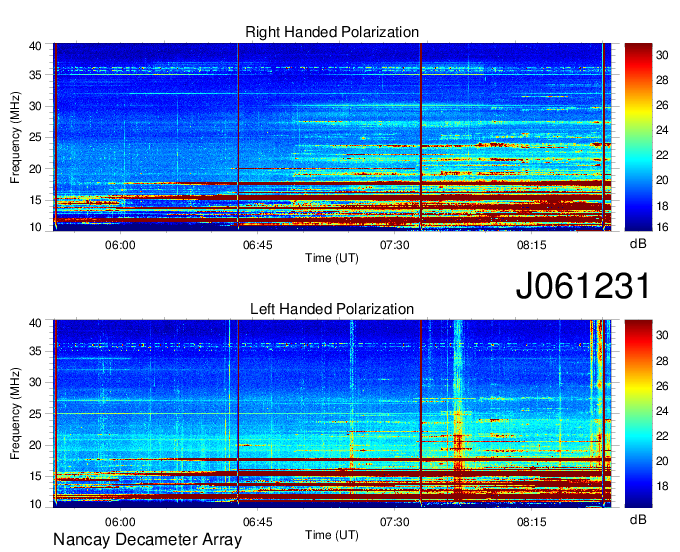Click the "Right Handed Polarization" plot title
This screenshot has width=680, height=552.
click(x=332, y=32)
